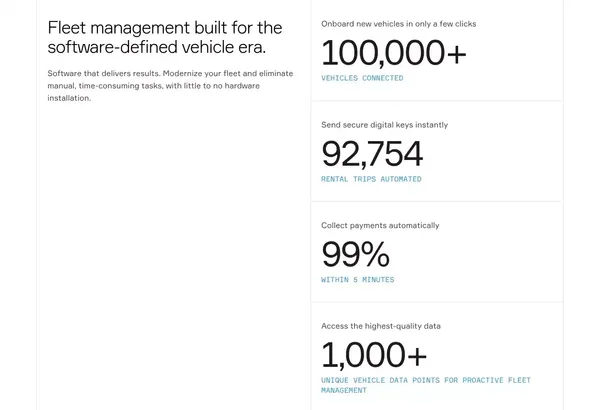Image resolution: width=600 pixels, height=410 pixels.
Task: Click the 100,000+ statistic number
Action: pos(394,52)
